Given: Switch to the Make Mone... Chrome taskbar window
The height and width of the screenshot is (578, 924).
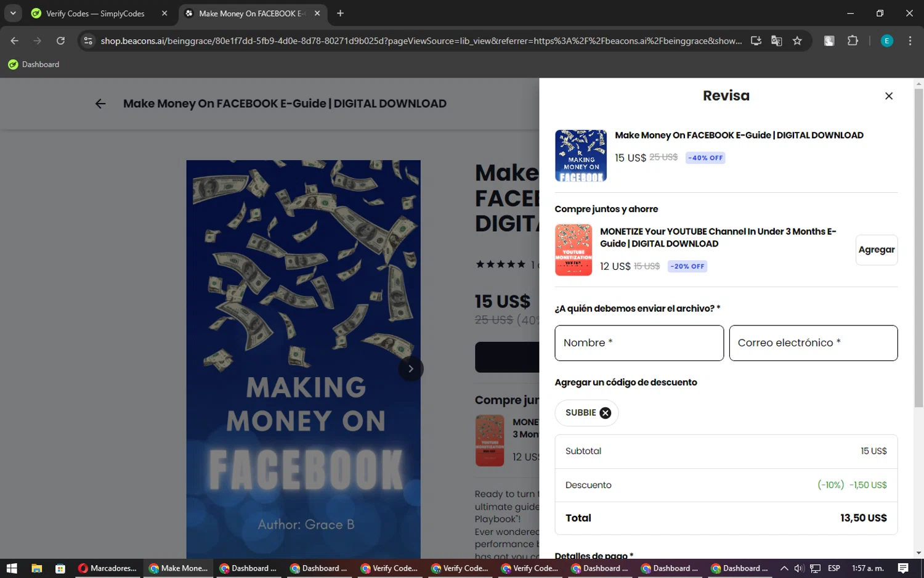Looking at the screenshot, I should click(179, 568).
